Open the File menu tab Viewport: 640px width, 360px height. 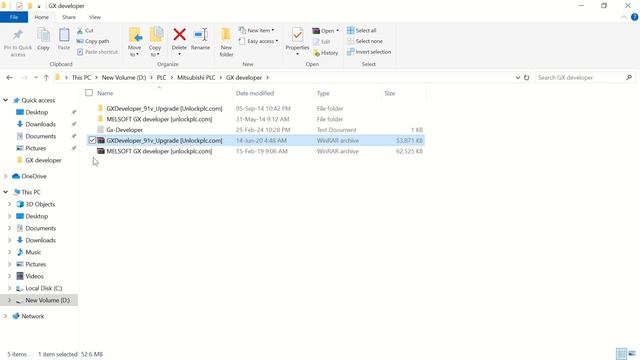pos(14,17)
